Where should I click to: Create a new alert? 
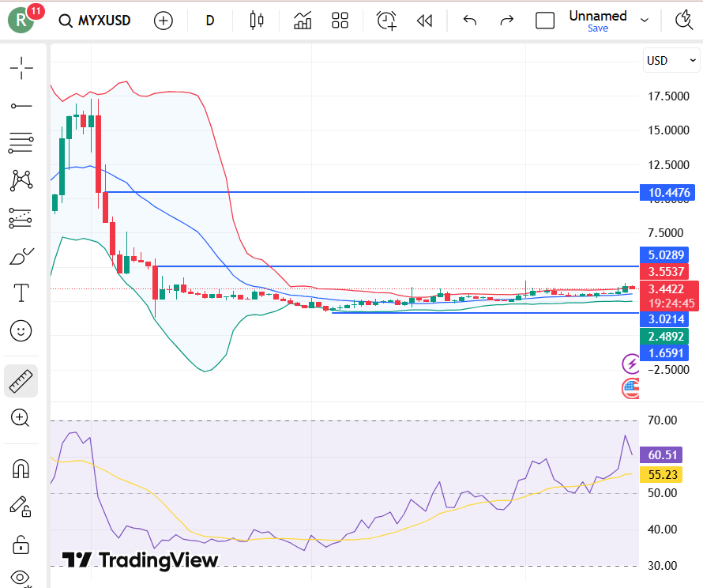point(386,21)
